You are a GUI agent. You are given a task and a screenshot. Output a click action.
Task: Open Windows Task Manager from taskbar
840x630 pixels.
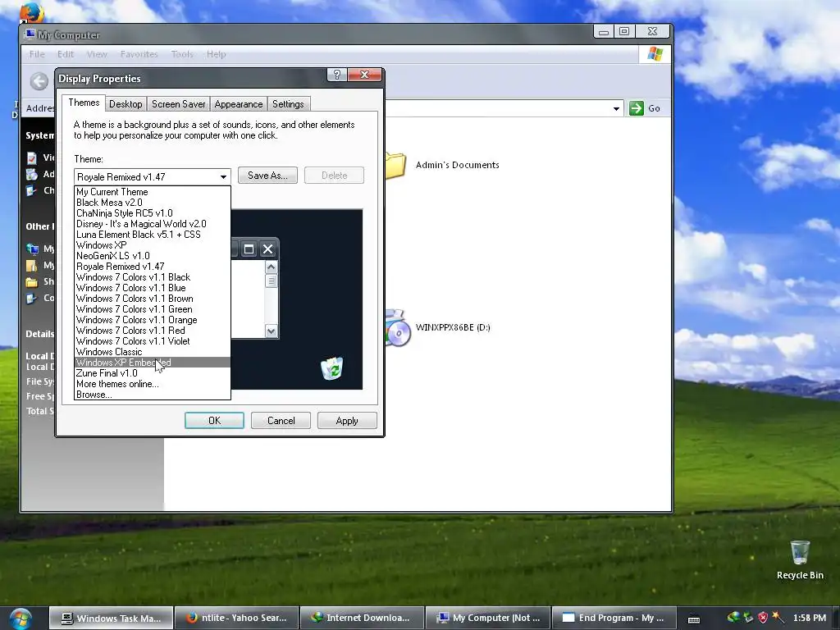point(112,619)
